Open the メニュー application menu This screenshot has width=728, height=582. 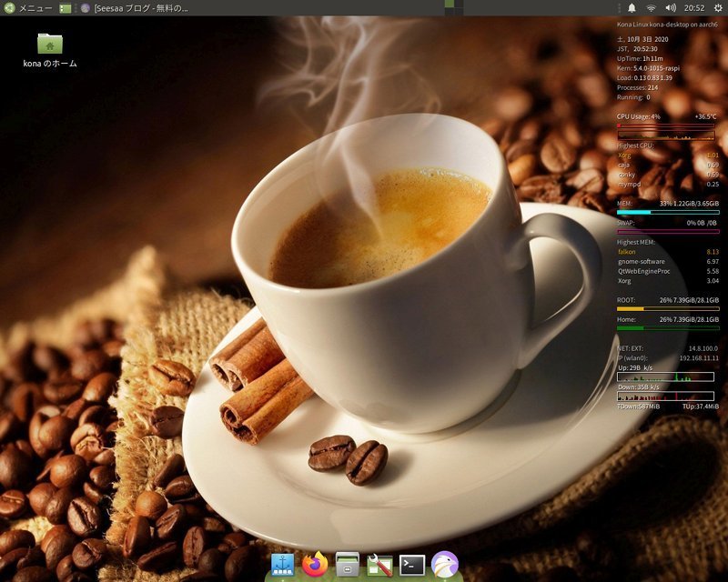[x=35, y=8]
